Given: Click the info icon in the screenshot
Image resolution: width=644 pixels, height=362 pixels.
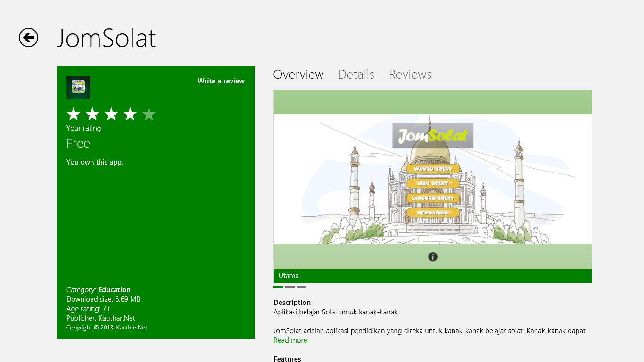Looking at the screenshot, I should (433, 256).
